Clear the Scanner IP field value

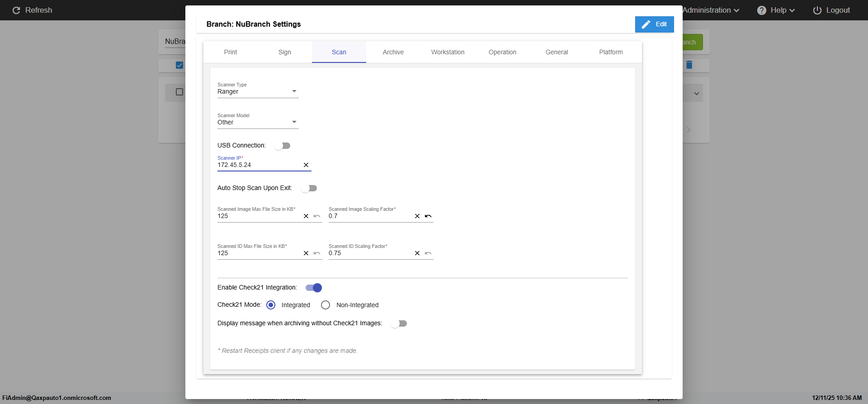point(306,165)
